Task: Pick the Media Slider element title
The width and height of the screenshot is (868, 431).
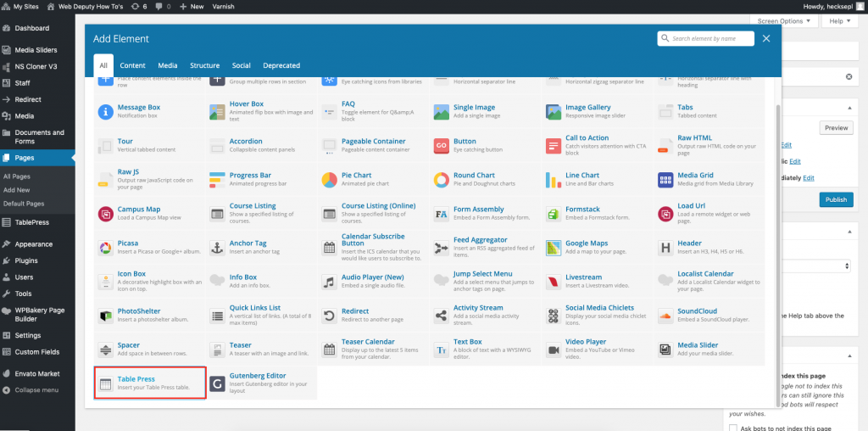Action: [698, 345]
